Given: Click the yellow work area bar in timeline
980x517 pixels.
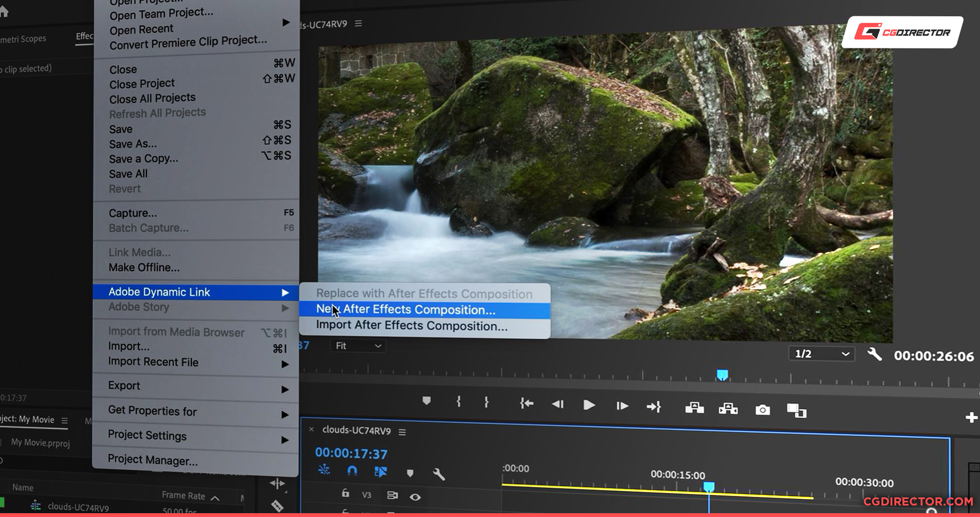Looking at the screenshot, I should [x=657, y=492].
